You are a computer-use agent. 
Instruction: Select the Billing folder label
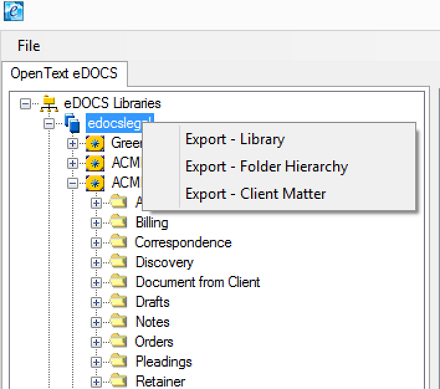[x=152, y=223]
